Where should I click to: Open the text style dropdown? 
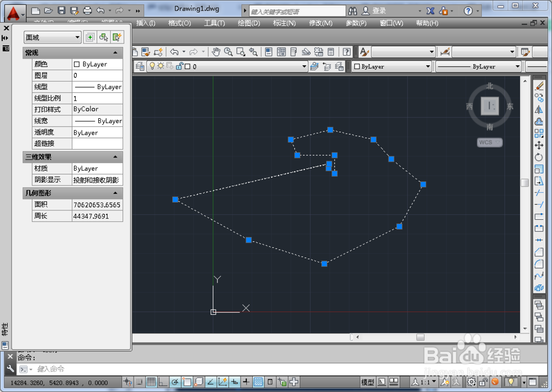tap(432, 52)
